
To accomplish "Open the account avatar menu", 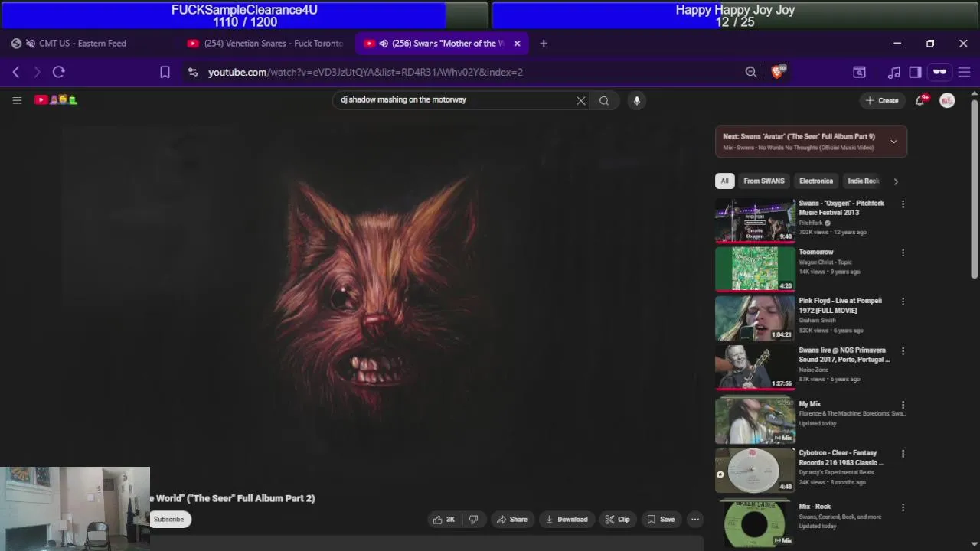I will tap(947, 100).
